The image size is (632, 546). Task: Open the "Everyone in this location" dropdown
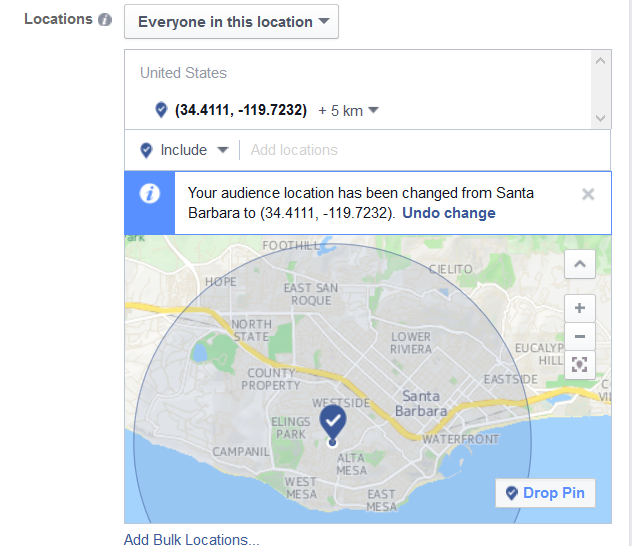click(x=231, y=22)
